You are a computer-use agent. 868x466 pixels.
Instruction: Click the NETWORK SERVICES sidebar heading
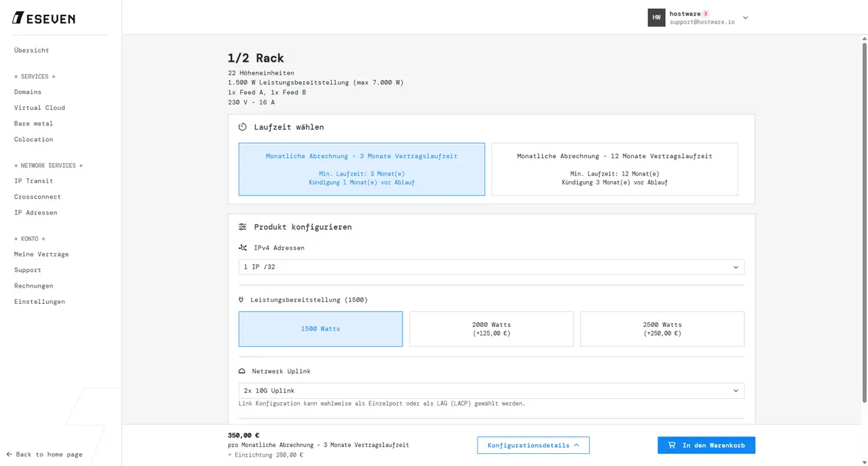tap(48, 166)
